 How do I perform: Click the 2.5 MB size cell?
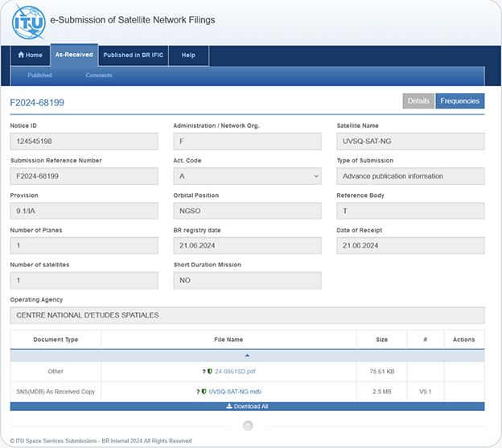point(382,392)
